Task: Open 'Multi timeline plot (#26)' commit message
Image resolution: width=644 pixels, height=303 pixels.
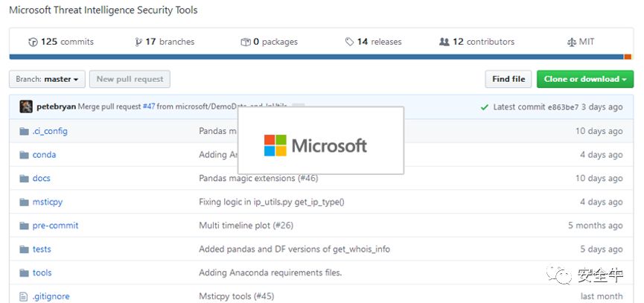Action: tap(246, 226)
